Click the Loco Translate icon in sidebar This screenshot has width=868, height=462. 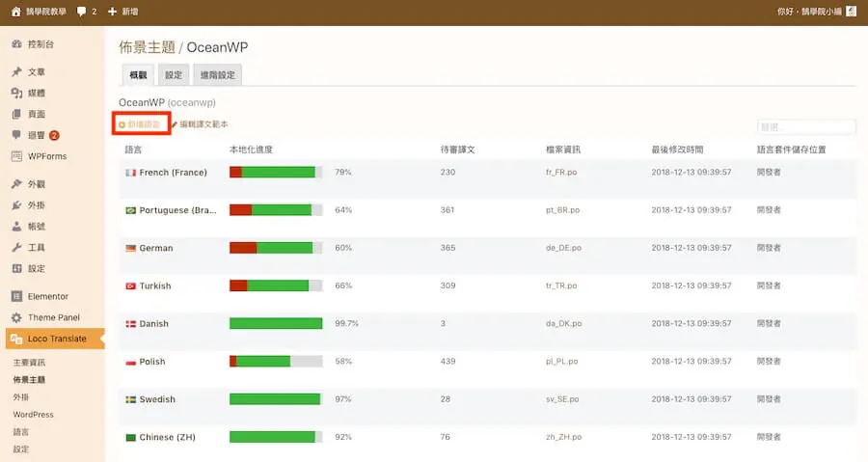point(16,339)
